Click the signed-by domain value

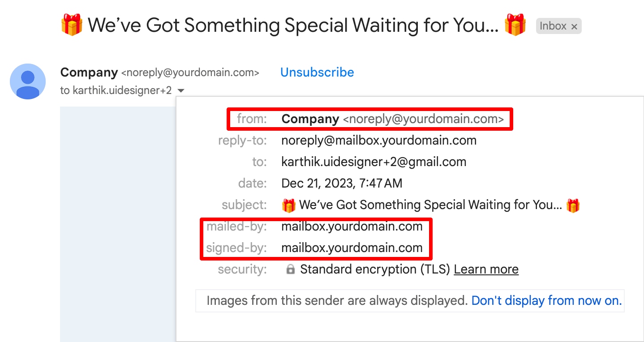[x=352, y=248]
